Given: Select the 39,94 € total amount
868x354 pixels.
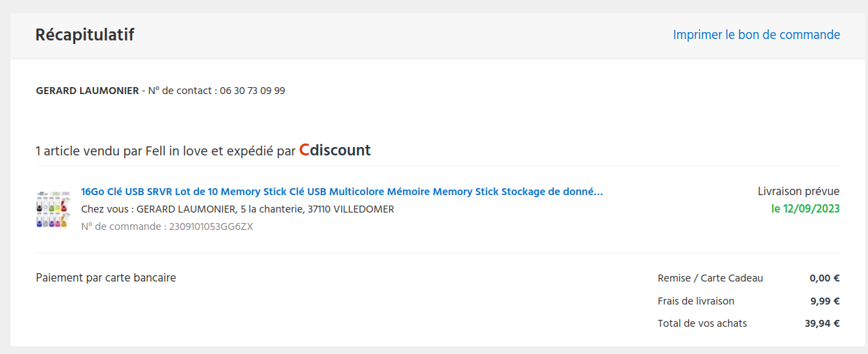Looking at the screenshot, I should pyautogui.click(x=822, y=323).
